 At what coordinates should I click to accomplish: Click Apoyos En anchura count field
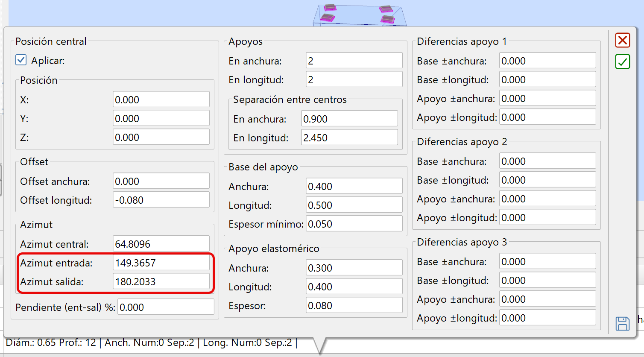[x=354, y=61]
